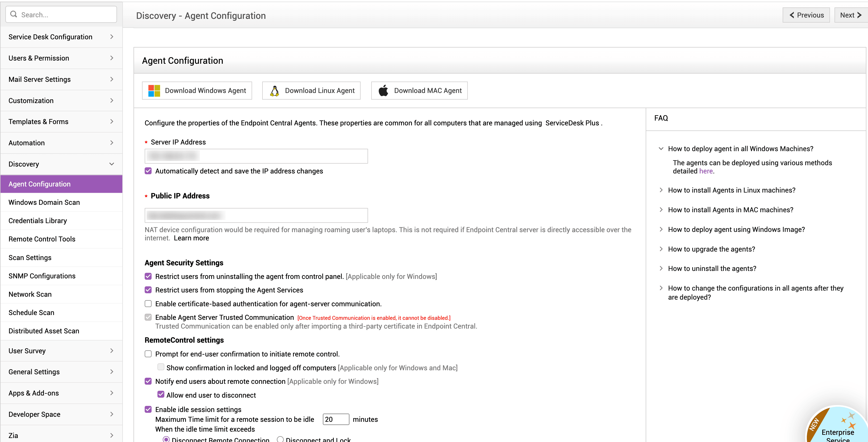Enable certificate-based authentication checkbox
868x442 pixels.
148,304
